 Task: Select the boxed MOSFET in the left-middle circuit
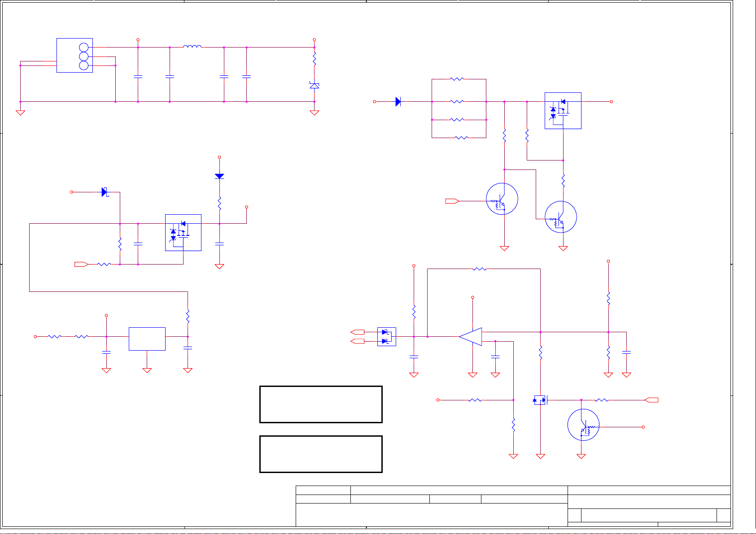[183, 233]
